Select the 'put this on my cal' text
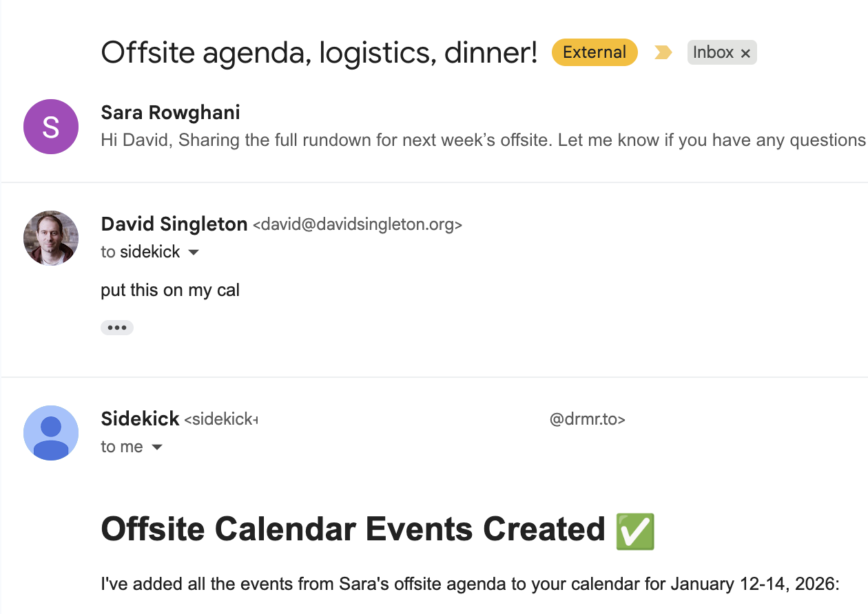Viewport: 868px width, 614px height. click(169, 290)
